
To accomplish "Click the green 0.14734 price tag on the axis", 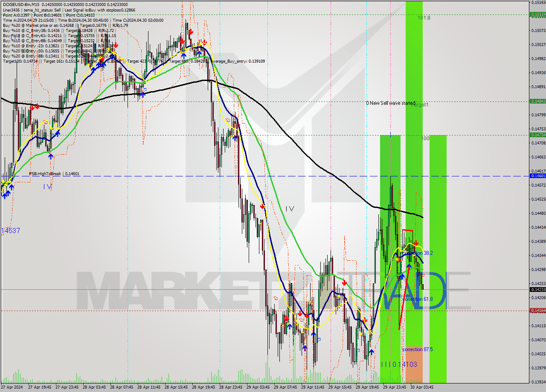I will coord(537,135).
